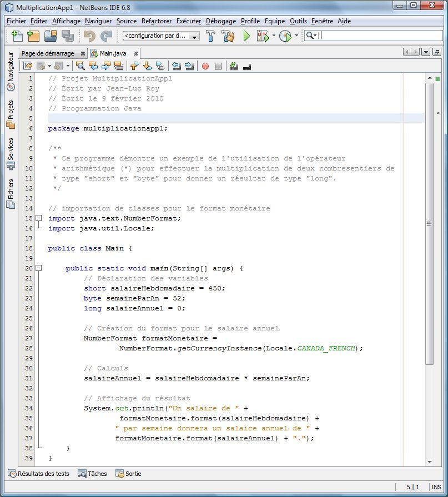Click the scrollbar up arrow in the editor
The image size is (448, 497).
point(430,78)
